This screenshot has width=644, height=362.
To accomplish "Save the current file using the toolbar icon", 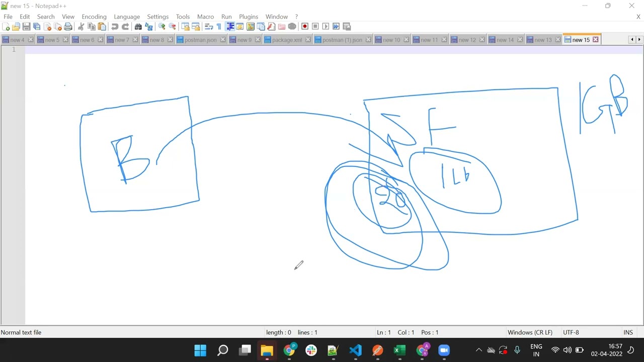I will point(26,27).
